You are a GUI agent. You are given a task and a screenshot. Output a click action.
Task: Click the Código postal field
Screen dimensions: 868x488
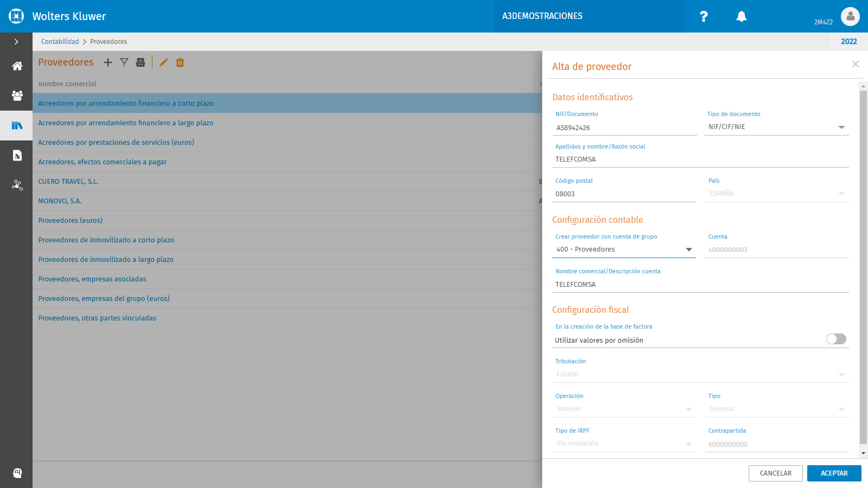624,194
